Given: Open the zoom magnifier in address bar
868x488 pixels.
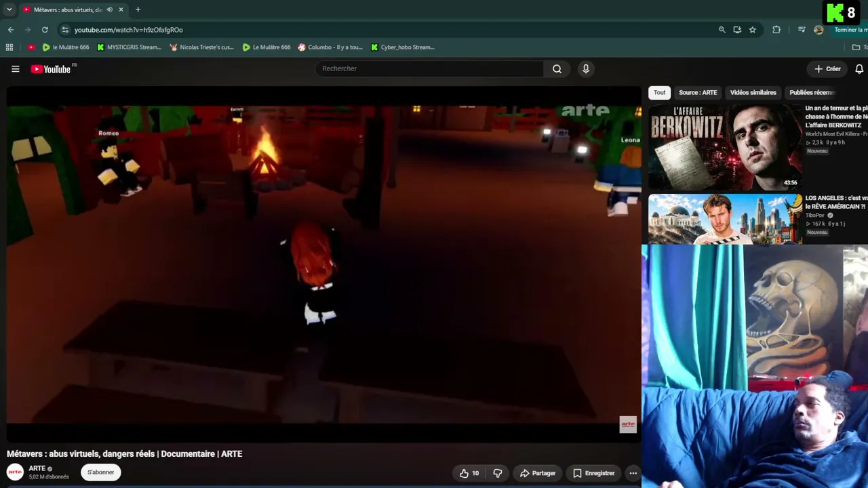Looking at the screenshot, I should click(x=722, y=30).
